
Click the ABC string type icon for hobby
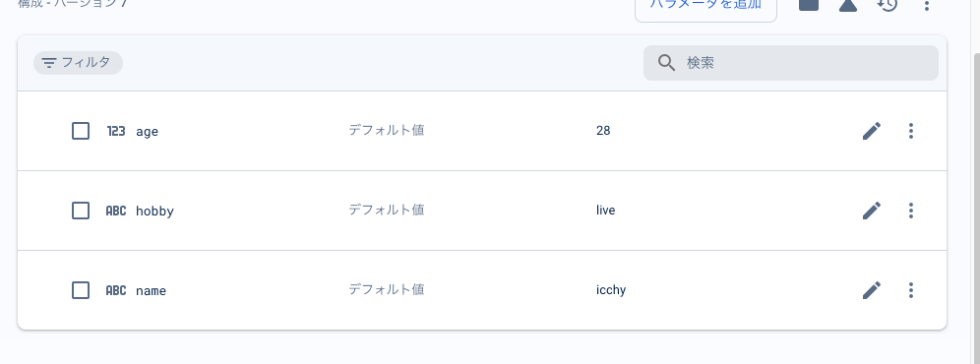(116, 211)
